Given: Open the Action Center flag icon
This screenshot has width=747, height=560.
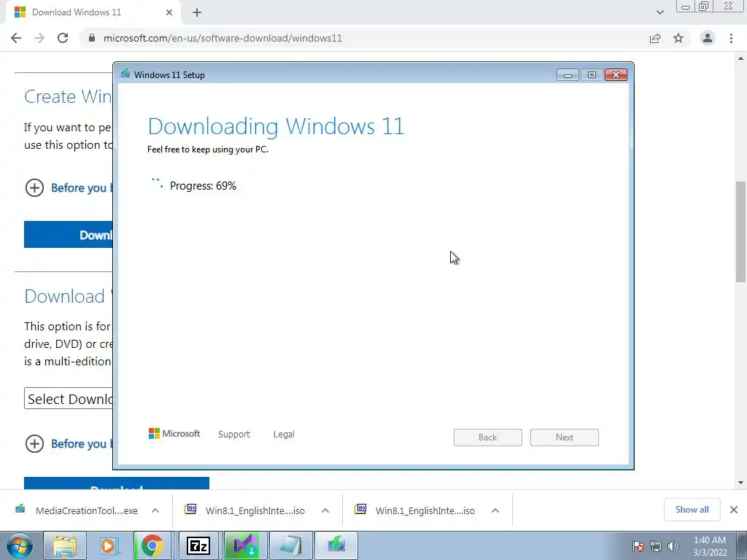Looking at the screenshot, I should point(638,547).
